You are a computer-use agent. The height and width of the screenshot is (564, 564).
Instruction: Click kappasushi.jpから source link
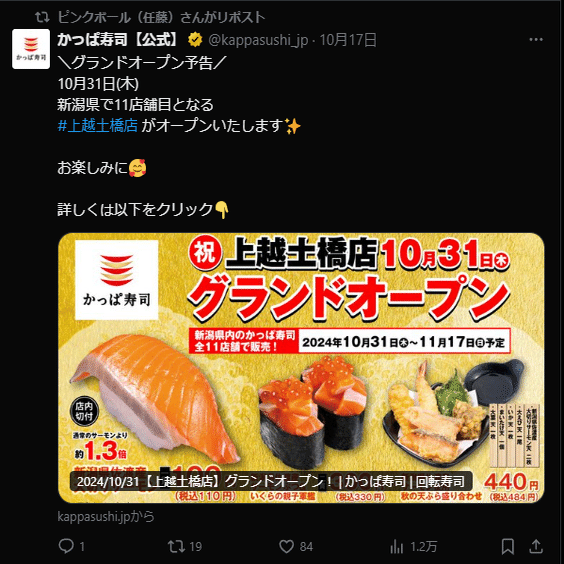[x=106, y=517]
